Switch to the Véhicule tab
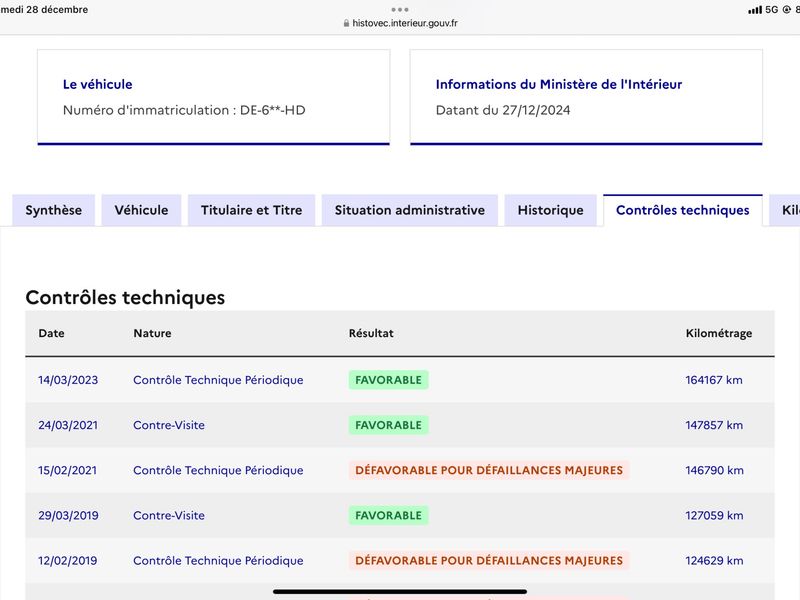 click(141, 210)
